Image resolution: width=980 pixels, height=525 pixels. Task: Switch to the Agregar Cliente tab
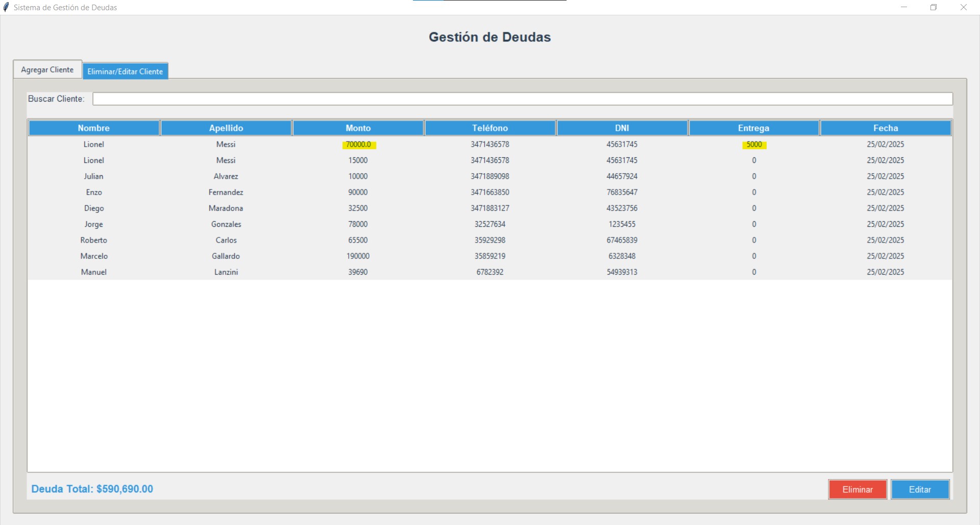tap(47, 69)
